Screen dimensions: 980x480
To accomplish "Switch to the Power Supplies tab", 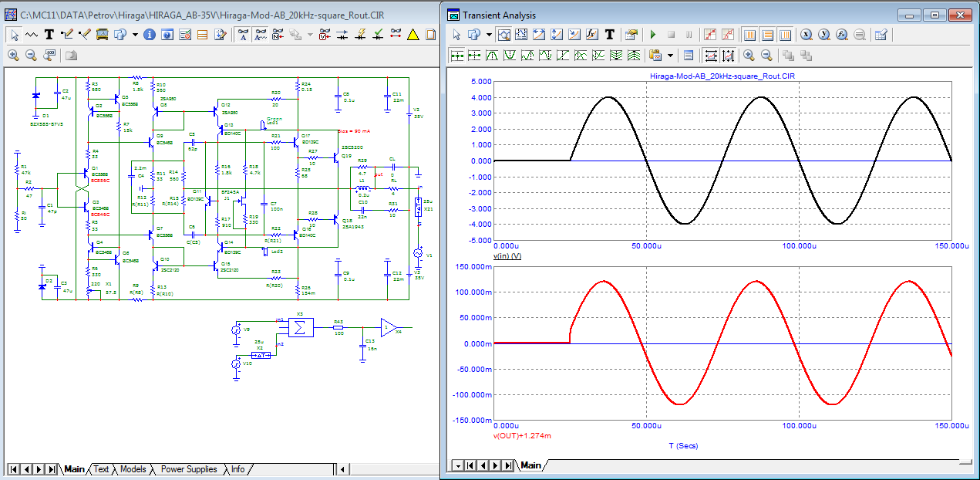I will click(x=188, y=469).
